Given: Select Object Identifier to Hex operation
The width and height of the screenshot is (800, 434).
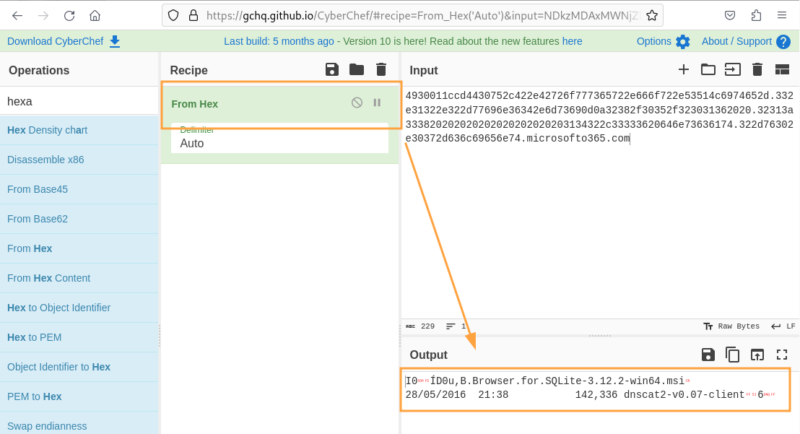Looking at the screenshot, I should pos(80,367).
